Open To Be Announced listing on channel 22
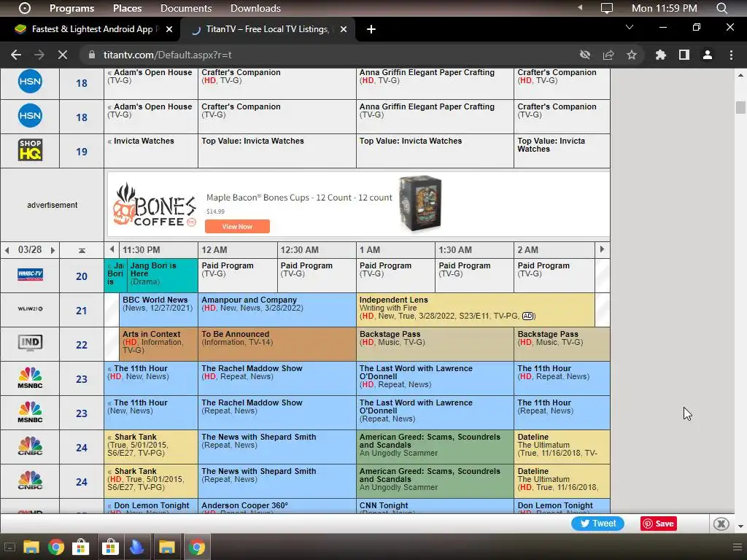 pos(276,344)
